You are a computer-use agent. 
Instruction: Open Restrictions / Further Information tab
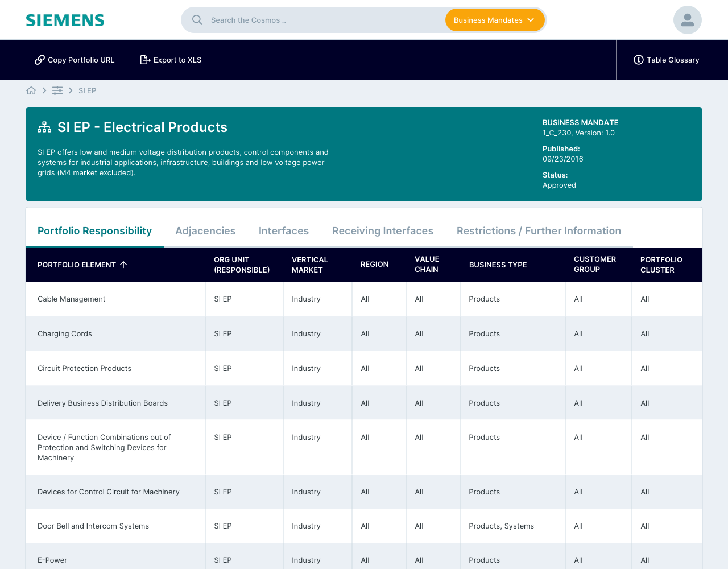coord(538,231)
